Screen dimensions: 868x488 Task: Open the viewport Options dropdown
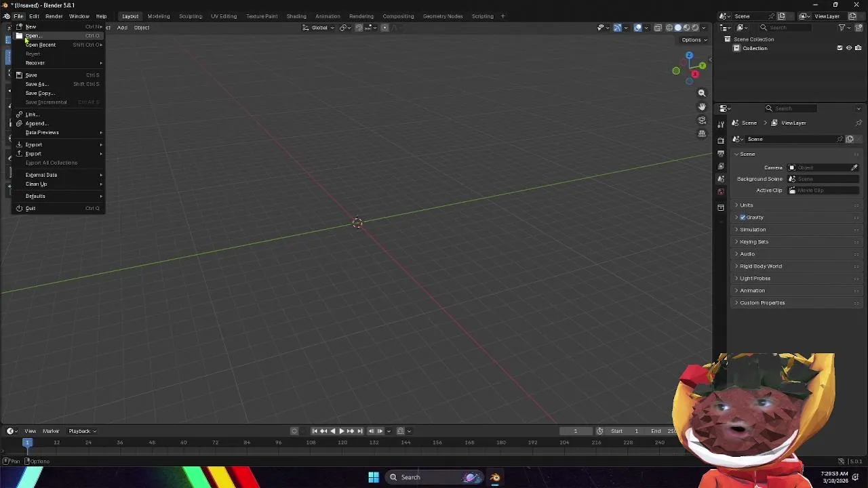[x=694, y=40]
